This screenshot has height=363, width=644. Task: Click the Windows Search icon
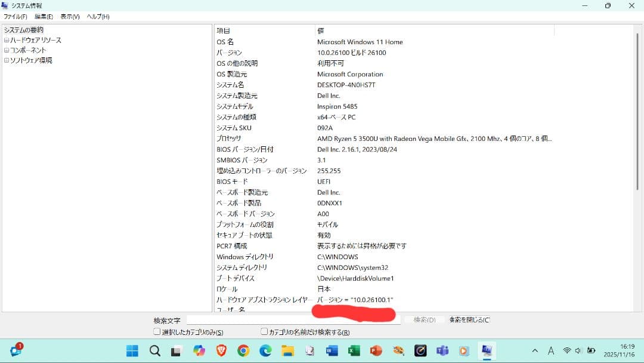click(x=154, y=351)
